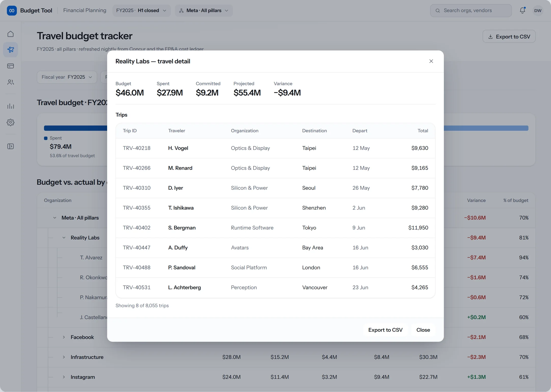This screenshot has height=392, width=551.
Task: Click page-level Export to CSV button
Action: [509, 36]
